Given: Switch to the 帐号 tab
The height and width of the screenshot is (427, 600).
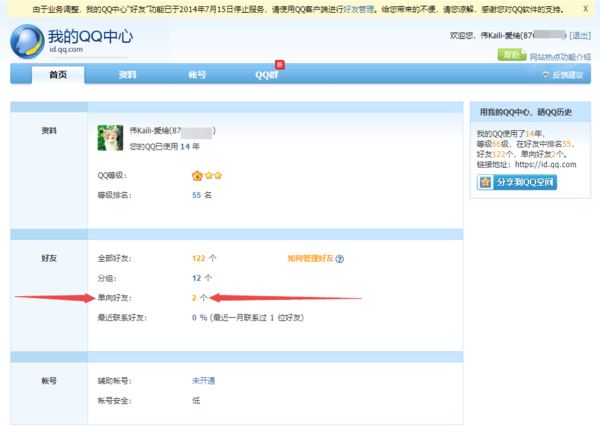Looking at the screenshot, I should click(x=197, y=75).
